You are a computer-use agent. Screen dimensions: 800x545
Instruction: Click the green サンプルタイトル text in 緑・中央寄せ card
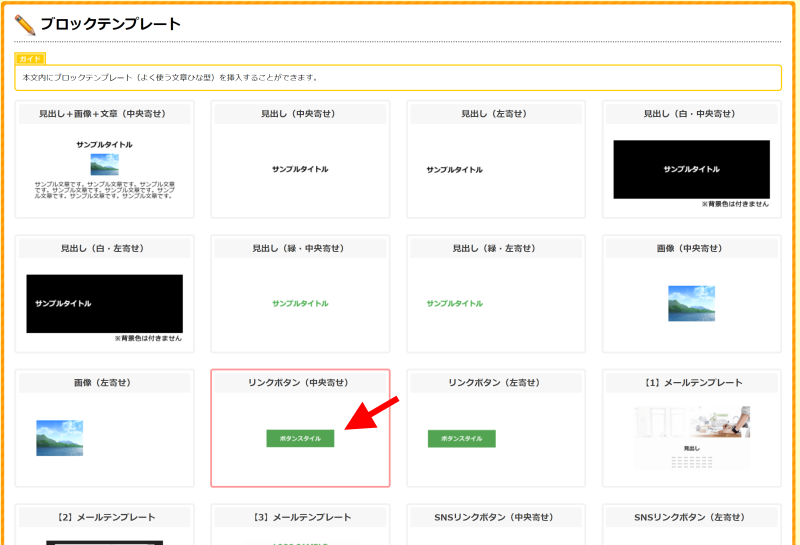coord(300,304)
